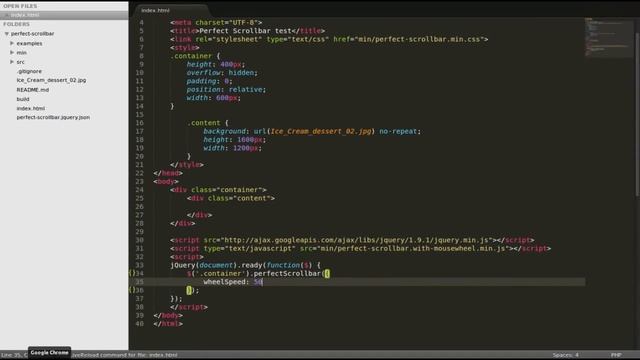
Task: Click the .content selector on line 16
Action: coord(204,123)
